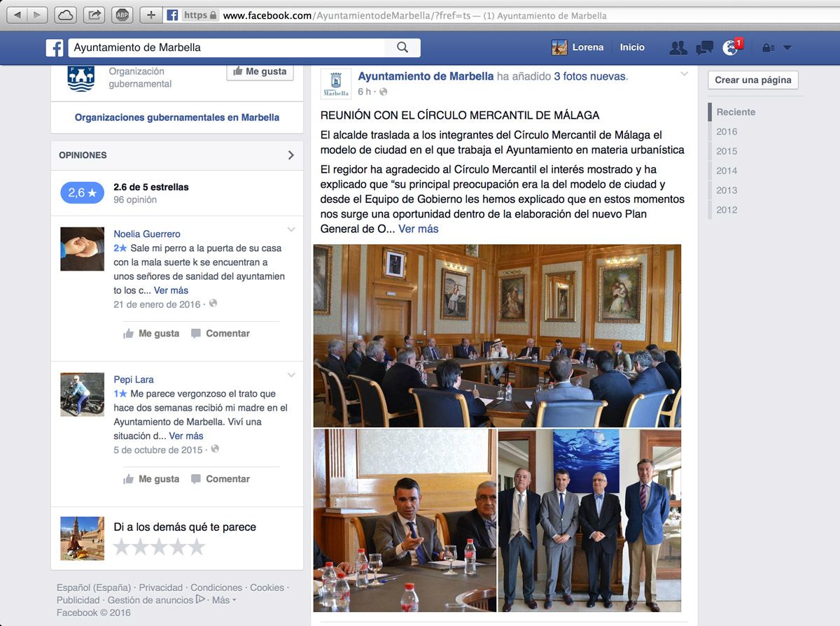Open the Adblock Plus ABP icon
Screen dimensions: 840x626
pos(122,15)
